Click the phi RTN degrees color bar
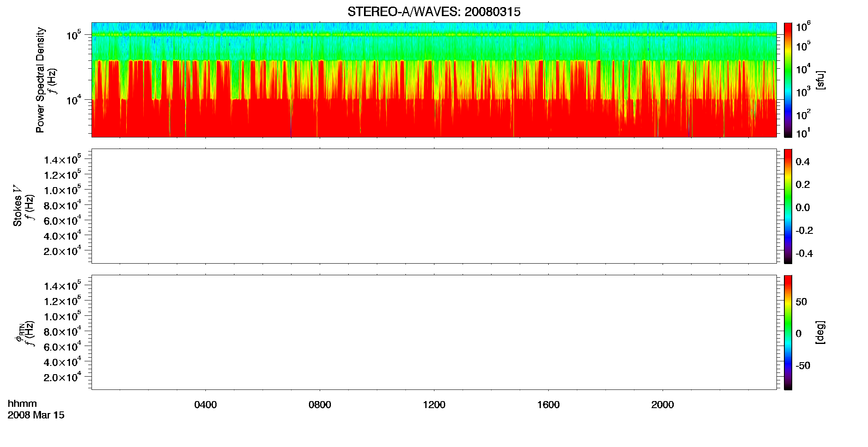Viewport: 868px width, 447px height. (x=788, y=332)
